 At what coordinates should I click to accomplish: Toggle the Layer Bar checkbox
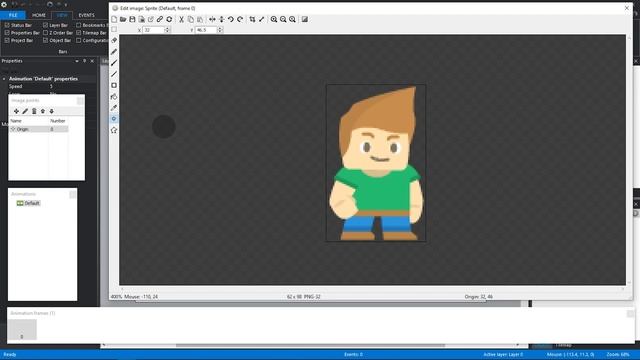coord(45,25)
